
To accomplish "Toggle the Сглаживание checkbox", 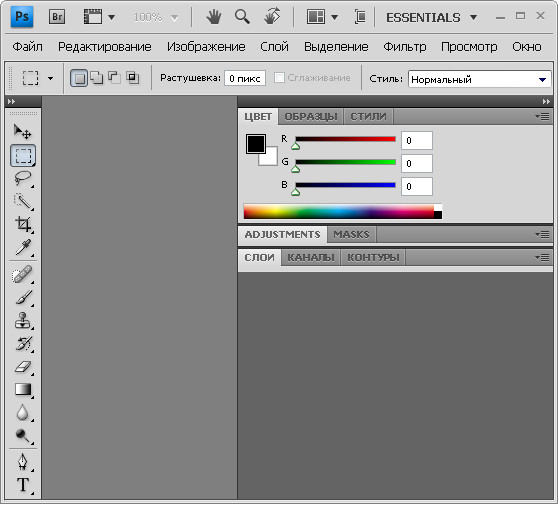I will [x=279, y=78].
